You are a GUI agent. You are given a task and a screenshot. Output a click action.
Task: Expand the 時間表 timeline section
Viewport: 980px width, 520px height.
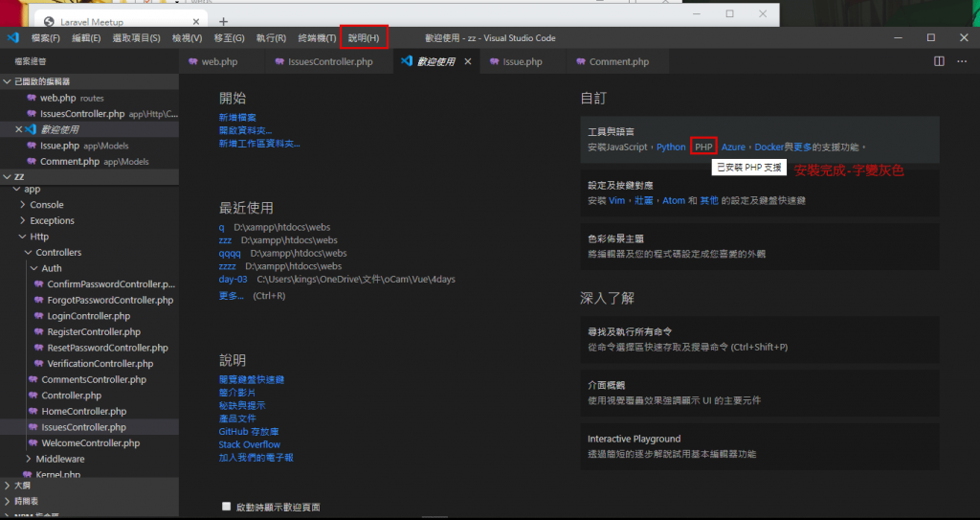point(7,501)
